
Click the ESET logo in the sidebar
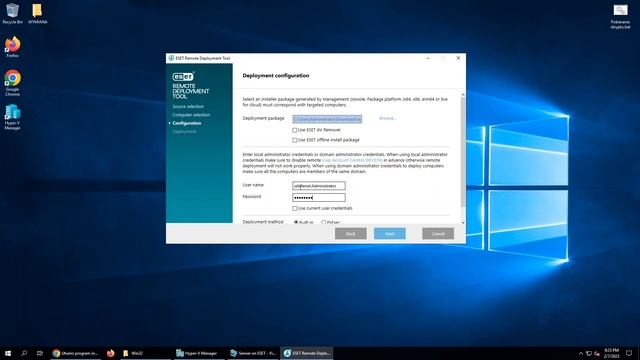pos(183,76)
